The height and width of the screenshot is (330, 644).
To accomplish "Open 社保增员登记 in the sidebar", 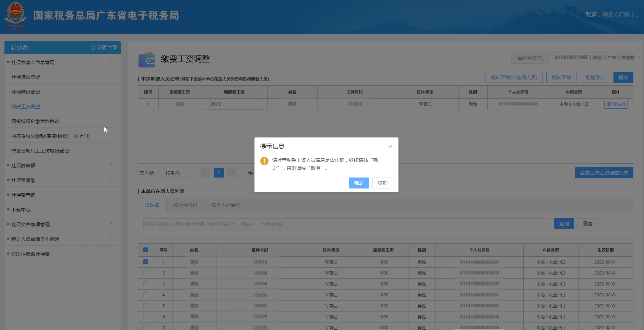I will pyautogui.click(x=26, y=77).
